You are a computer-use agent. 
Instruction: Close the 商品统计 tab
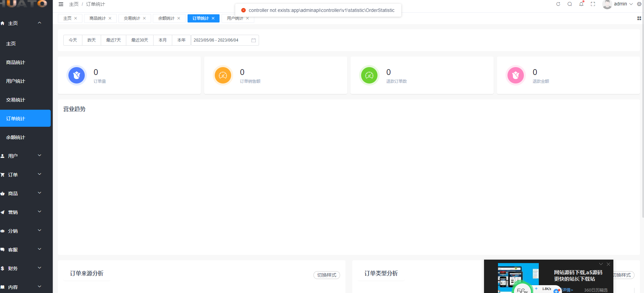click(x=110, y=18)
